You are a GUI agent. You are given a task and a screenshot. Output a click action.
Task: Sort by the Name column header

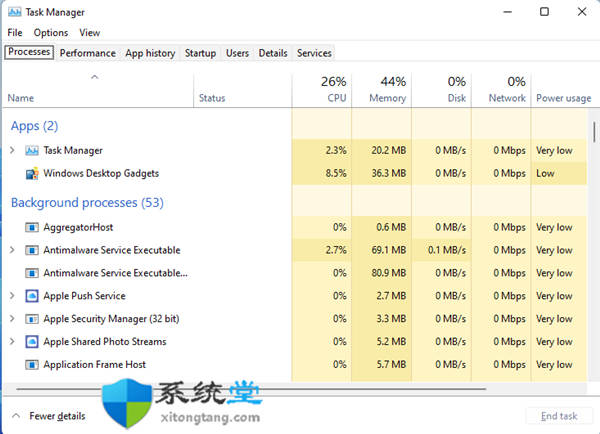(x=98, y=90)
